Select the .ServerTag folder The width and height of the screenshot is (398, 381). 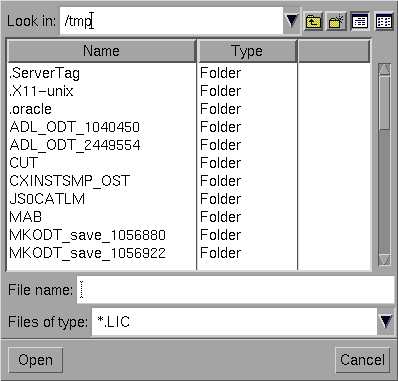(45, 73)
